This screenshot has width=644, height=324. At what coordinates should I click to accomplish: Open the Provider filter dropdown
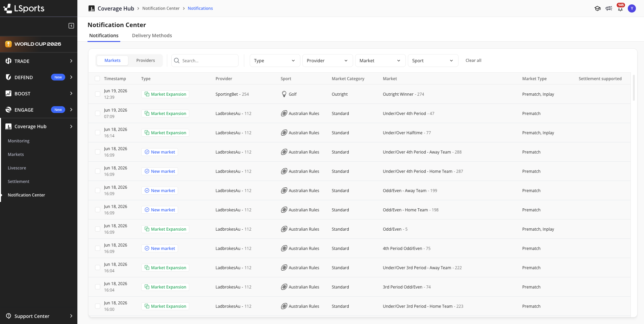point(327,61)
